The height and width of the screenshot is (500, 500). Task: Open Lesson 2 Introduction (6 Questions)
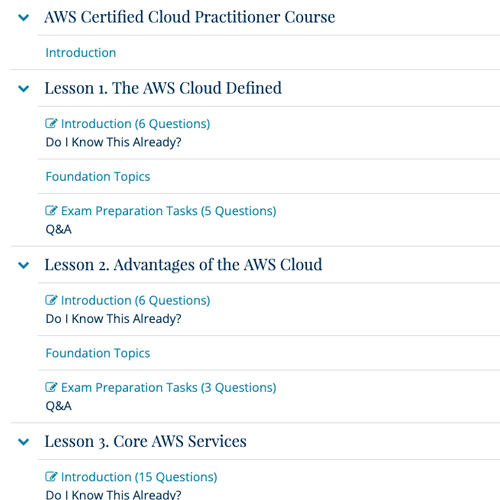click(135, 301)
